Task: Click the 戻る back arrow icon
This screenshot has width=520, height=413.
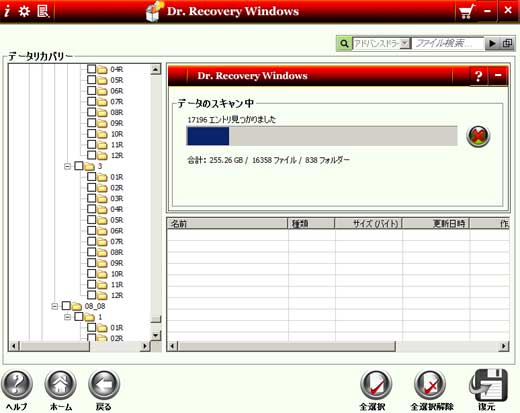Action: tap(104, 384)
